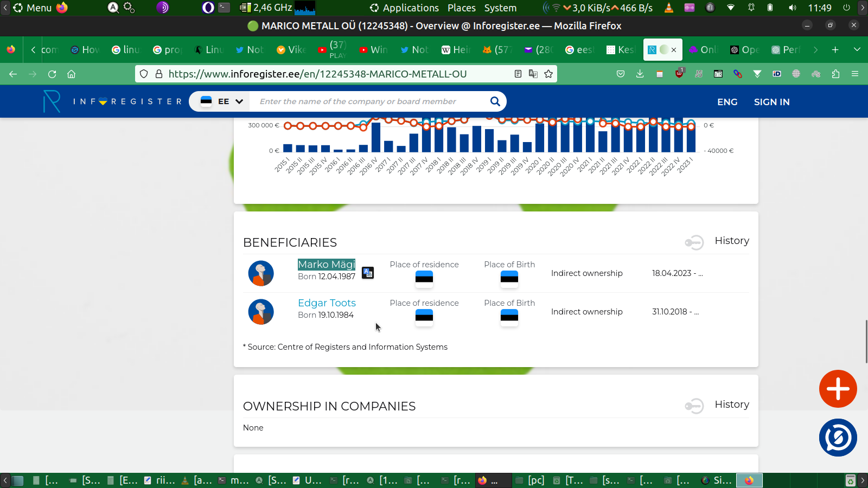Open the ENG language selector
This screenshot has height=488, width=868.
pyautogui.click(x=727, y=102)
